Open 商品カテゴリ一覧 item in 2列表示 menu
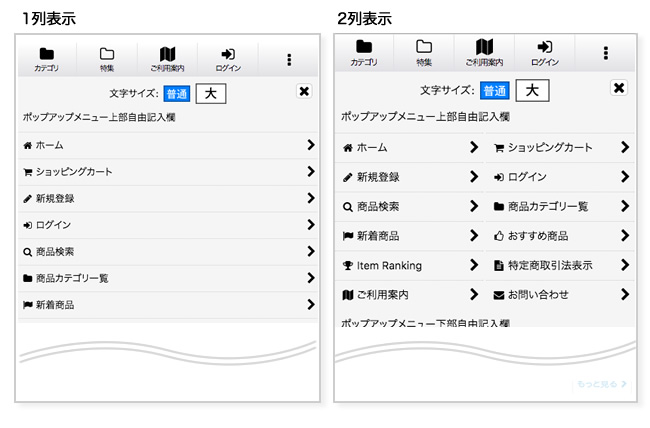 point(560,207)
